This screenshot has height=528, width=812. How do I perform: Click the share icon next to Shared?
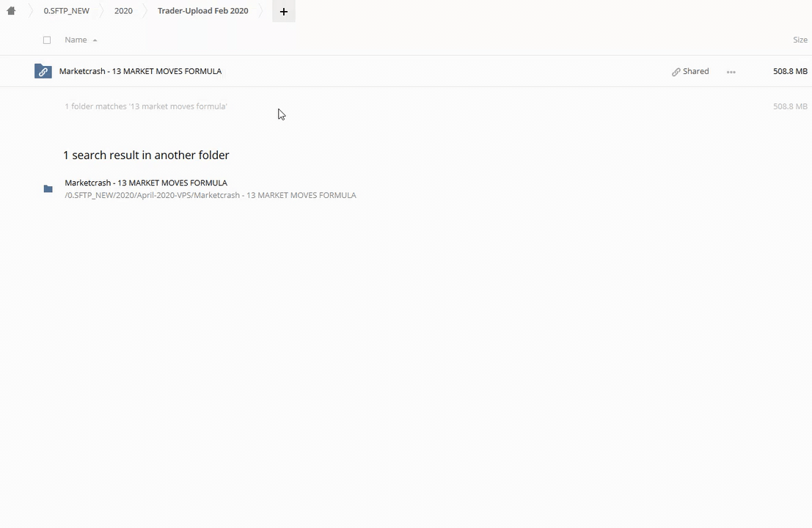[676, 72]
